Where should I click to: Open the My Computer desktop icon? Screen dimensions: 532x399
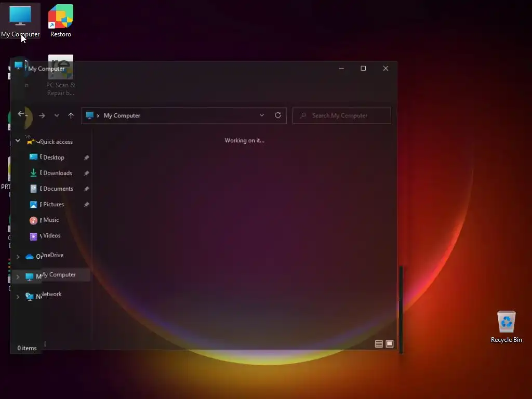[20, 21]
